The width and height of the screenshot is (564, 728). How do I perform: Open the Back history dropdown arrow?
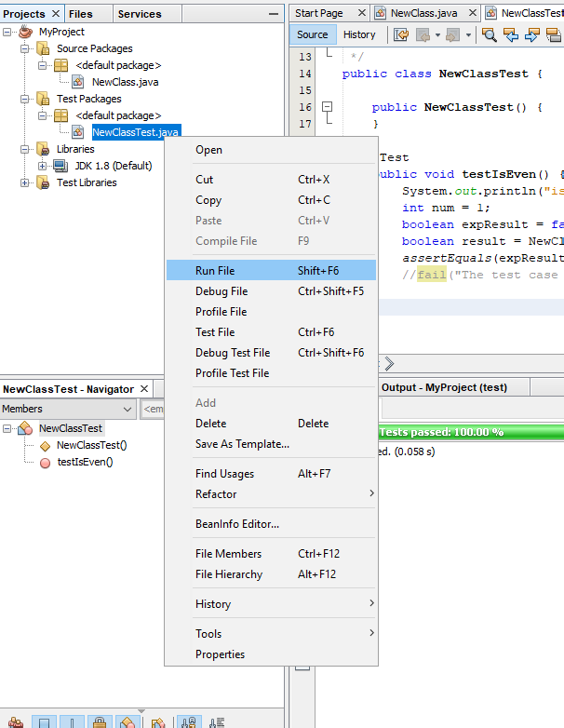[437, 34]
